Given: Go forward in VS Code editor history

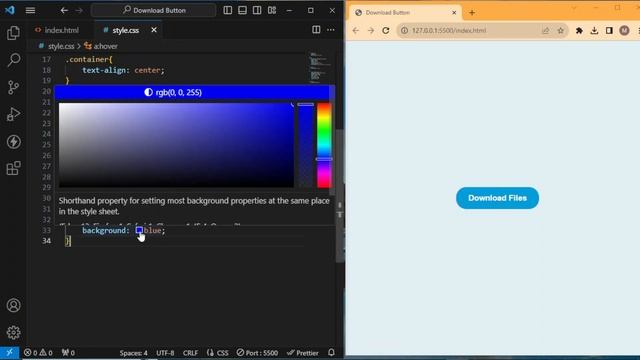Looking at the screenshot, I should 79,10.
